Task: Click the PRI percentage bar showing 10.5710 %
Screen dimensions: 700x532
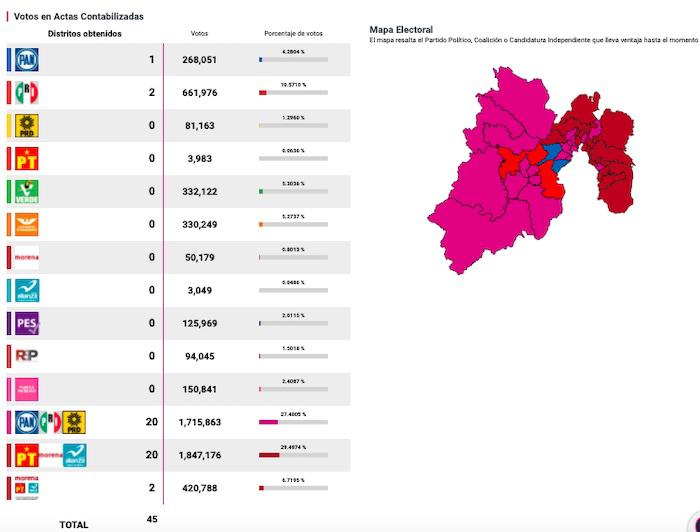Action: tap(293, 93)
